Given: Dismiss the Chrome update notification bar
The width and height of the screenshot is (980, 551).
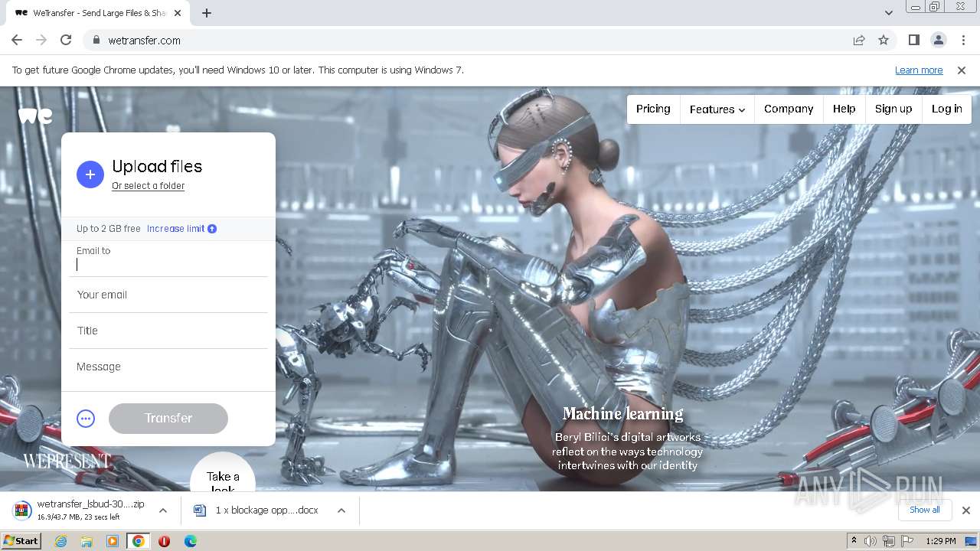Looking at the screenshot, I should pyautogui.click(x=962, y=70).
